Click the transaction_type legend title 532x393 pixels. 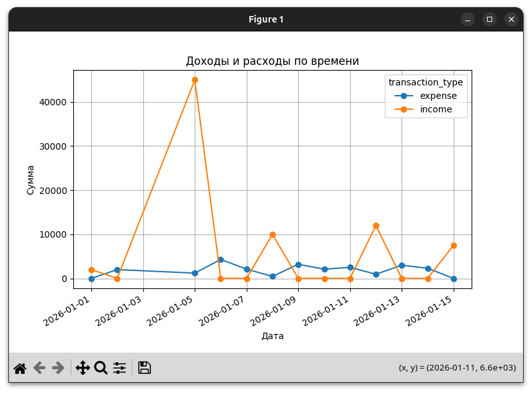coord(425,82)
